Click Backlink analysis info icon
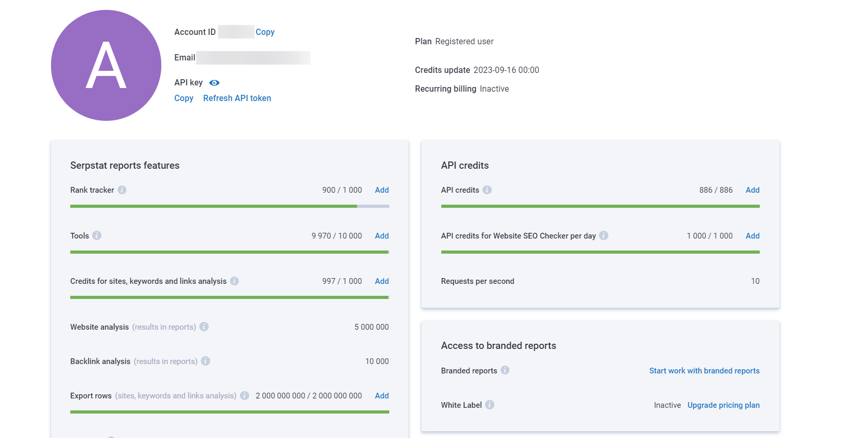 point(206,361)
